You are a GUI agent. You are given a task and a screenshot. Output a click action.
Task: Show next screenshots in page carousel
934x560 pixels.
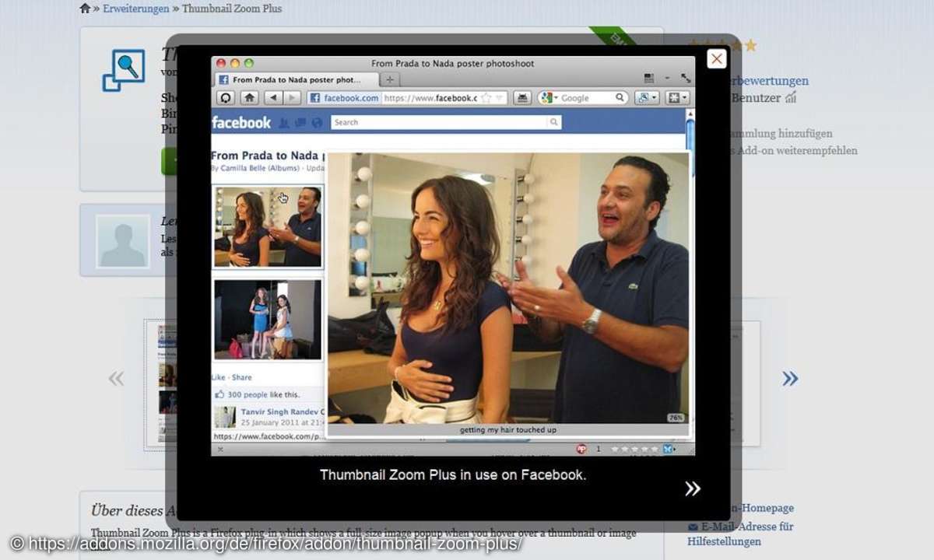click(x=790, y=379)
